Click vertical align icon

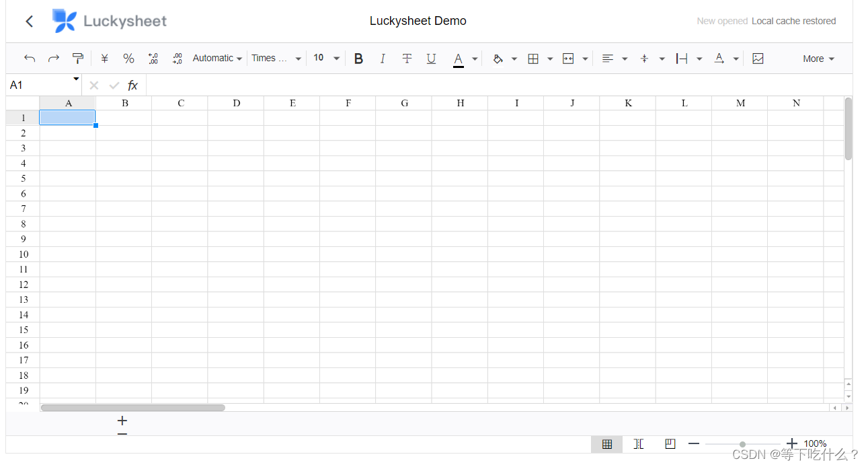click(x=644, y=59)
